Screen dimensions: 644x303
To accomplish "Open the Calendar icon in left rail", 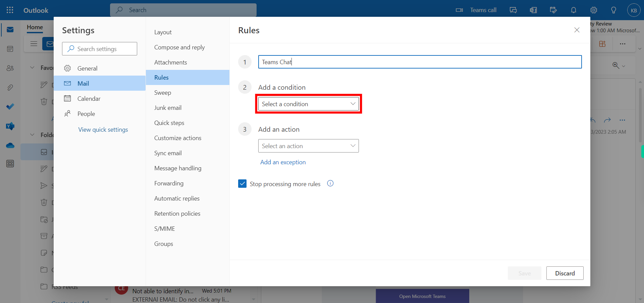I will (x=10, y=49).
